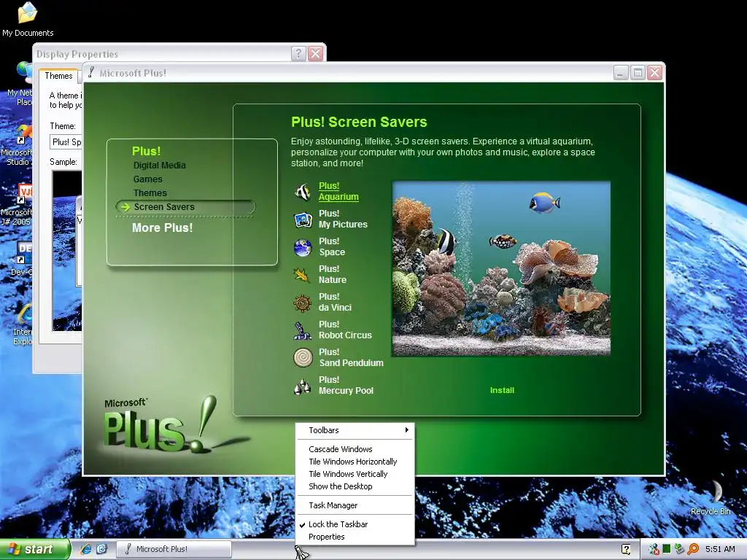Select the Plus! da Vinci link
Image resolution: width=747 pixels, height=560 pixels.
coord(335,302)
